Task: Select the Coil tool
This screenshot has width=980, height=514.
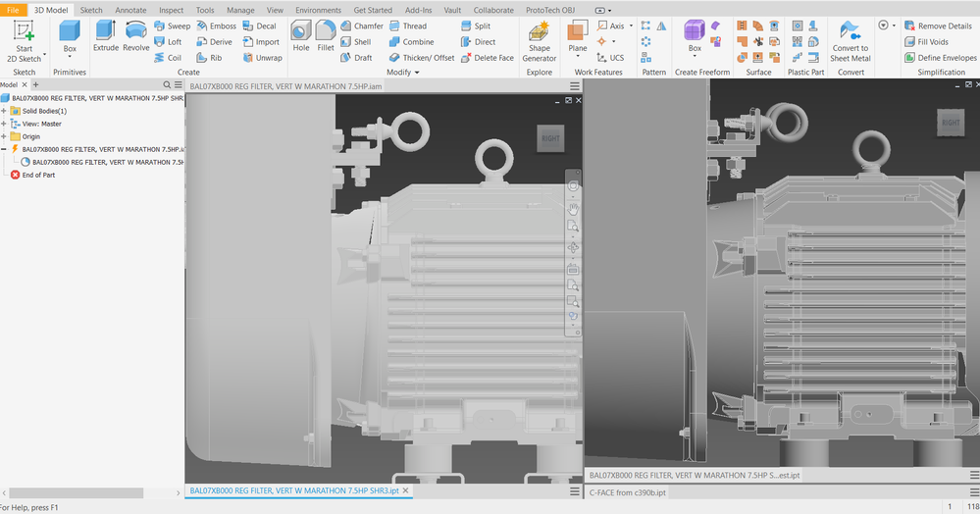Action: pos(168,58)
